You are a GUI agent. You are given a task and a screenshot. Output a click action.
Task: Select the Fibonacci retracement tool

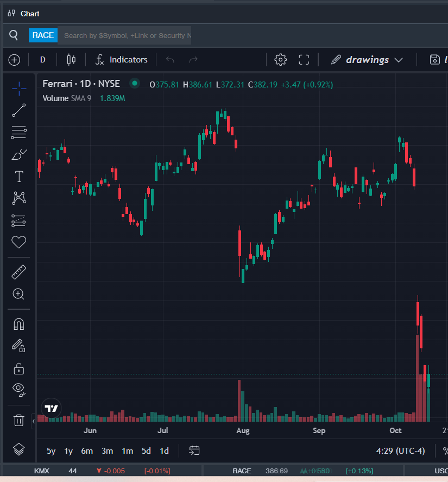tap(19, 132)
